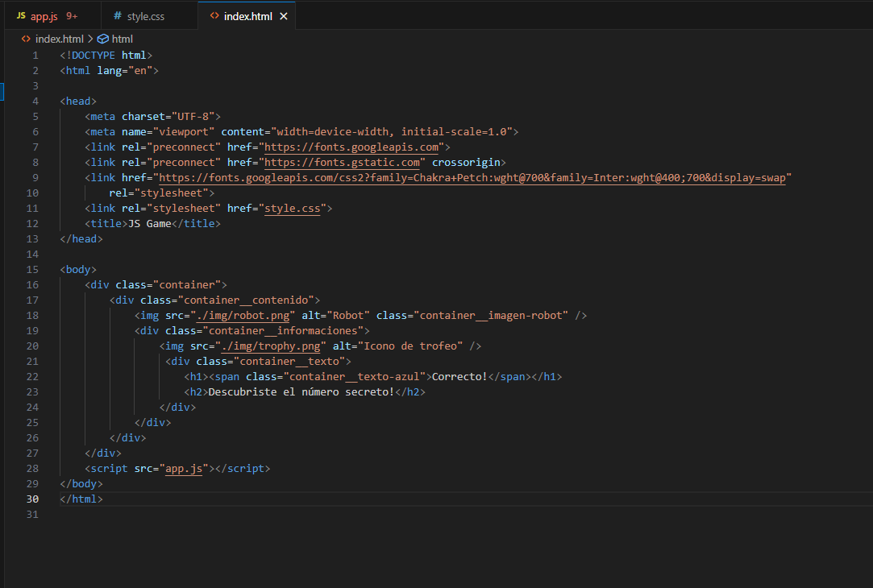This screenshot has width=873, height=588.
Task: Click the HTML icon on index.html tab
Action: pyautogui.click(x=214, y=15)
